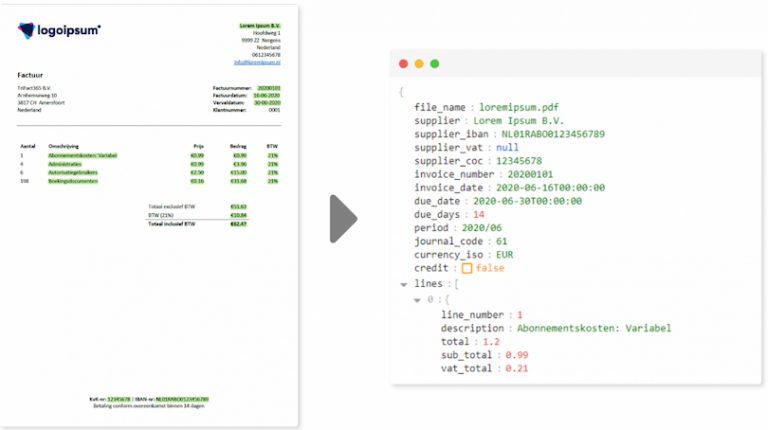Click the logoipsum logo icon
Image resolution: width=768 pixels, height=430 pixels.
click(x=26, y=30)
